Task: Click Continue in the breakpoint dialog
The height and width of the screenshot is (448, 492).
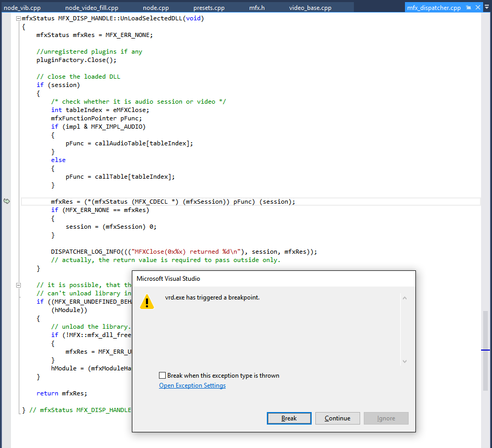Action: tap(337, 418)
